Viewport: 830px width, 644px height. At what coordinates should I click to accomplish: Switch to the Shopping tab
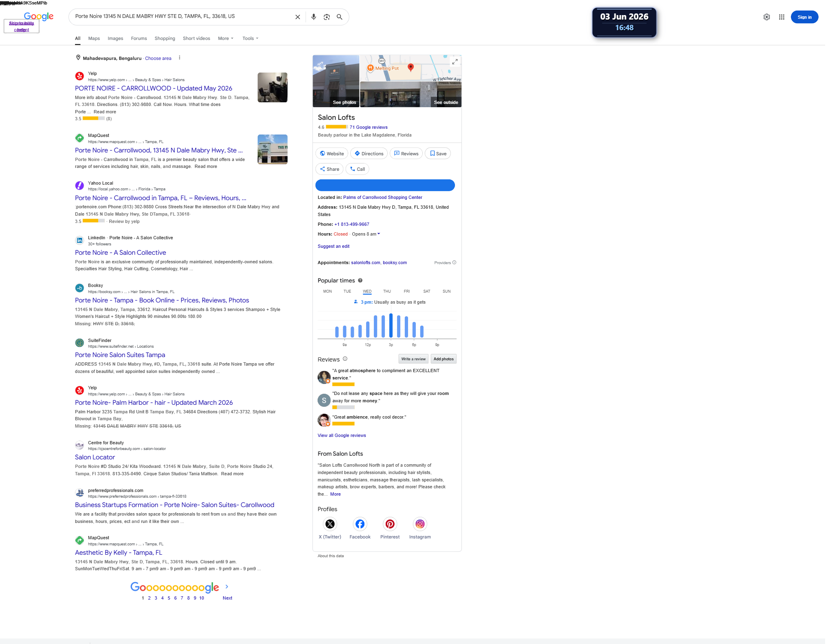(x=165, y=38)
